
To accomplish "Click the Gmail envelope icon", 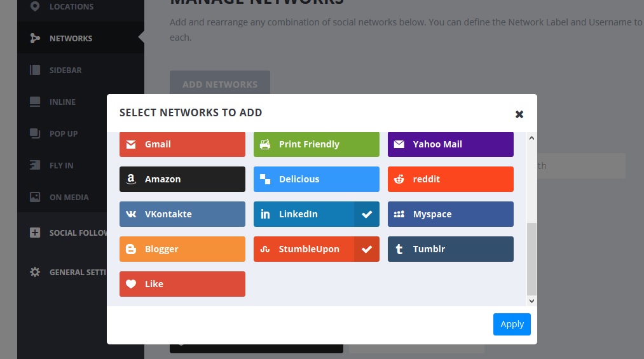I will click(x=131, y=144).
